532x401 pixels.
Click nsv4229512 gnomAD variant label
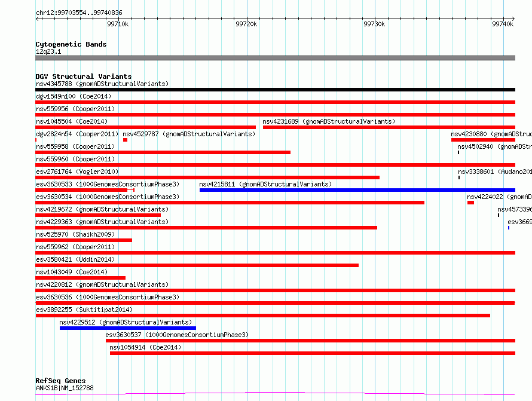pyautogui.click(x=126, y=322)
